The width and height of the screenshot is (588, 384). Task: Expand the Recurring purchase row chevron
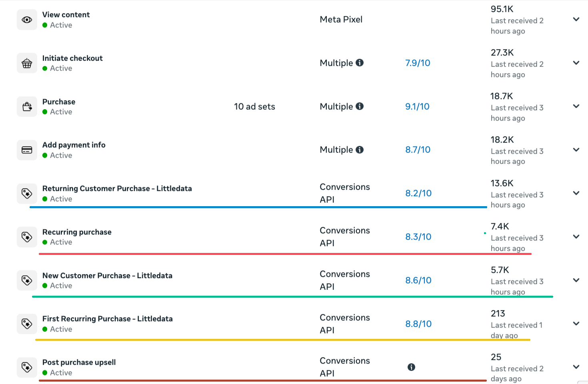point(576,237)
